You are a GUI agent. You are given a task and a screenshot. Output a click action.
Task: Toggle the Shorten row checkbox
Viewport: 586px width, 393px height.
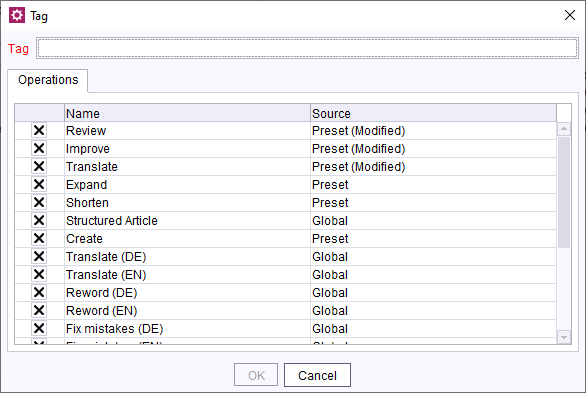click(x=39, y=202)
